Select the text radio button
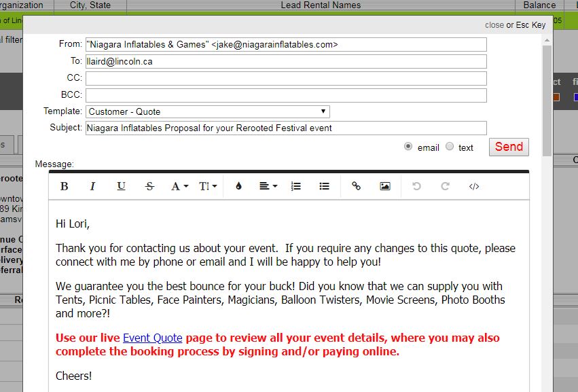Viewport: 578px width, 392px height. (450, 147)
